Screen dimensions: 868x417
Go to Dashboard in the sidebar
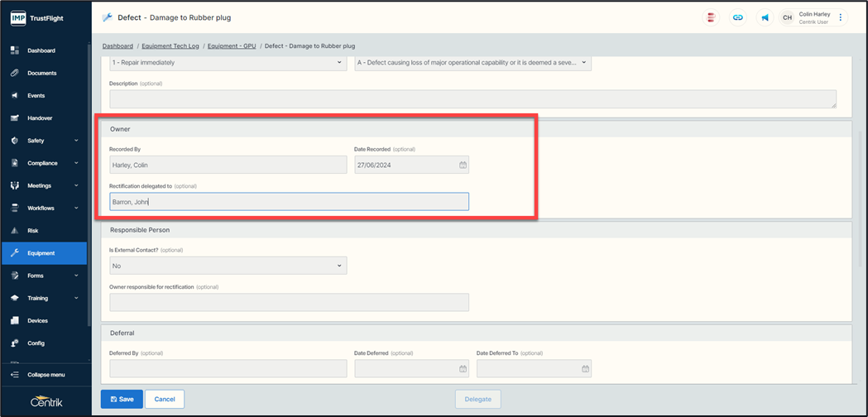point(41,50)
